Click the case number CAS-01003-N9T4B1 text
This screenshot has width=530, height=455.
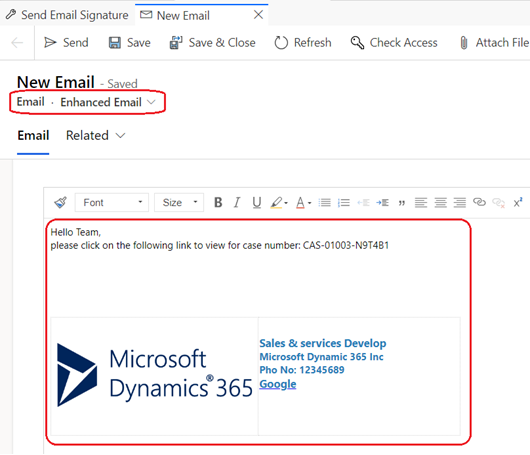click(x=346, y=245)
